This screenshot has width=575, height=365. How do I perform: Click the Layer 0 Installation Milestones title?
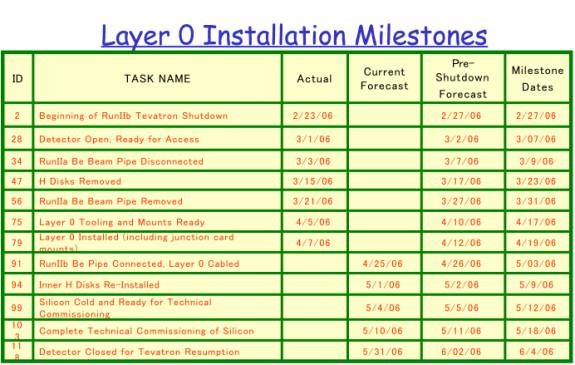coord(294,36)
